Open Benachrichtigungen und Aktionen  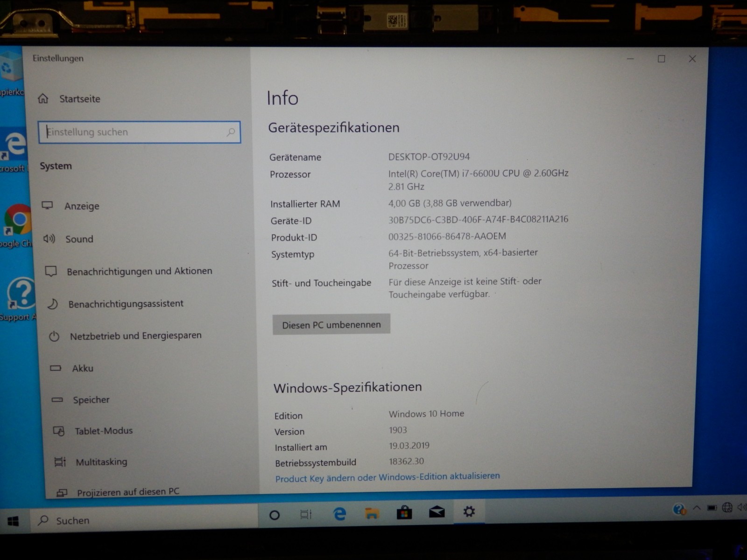pyautogui.click(x=139, y=271)
